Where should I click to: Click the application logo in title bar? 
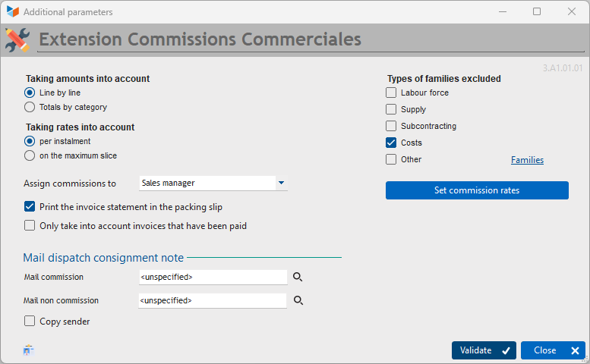point(12,11)
